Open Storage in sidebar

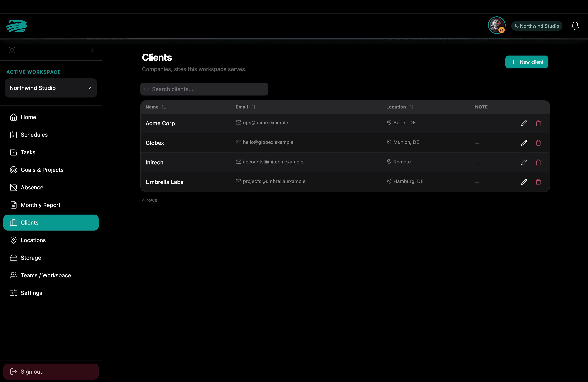pyautogui.click(x=51, y=258)
